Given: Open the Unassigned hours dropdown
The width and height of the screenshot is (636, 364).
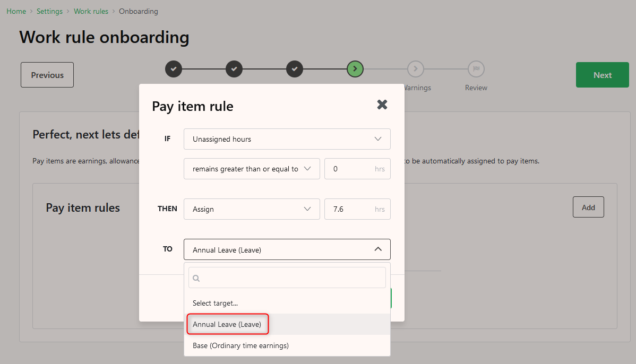Looking at the screenshot, I should click(287, 139).
